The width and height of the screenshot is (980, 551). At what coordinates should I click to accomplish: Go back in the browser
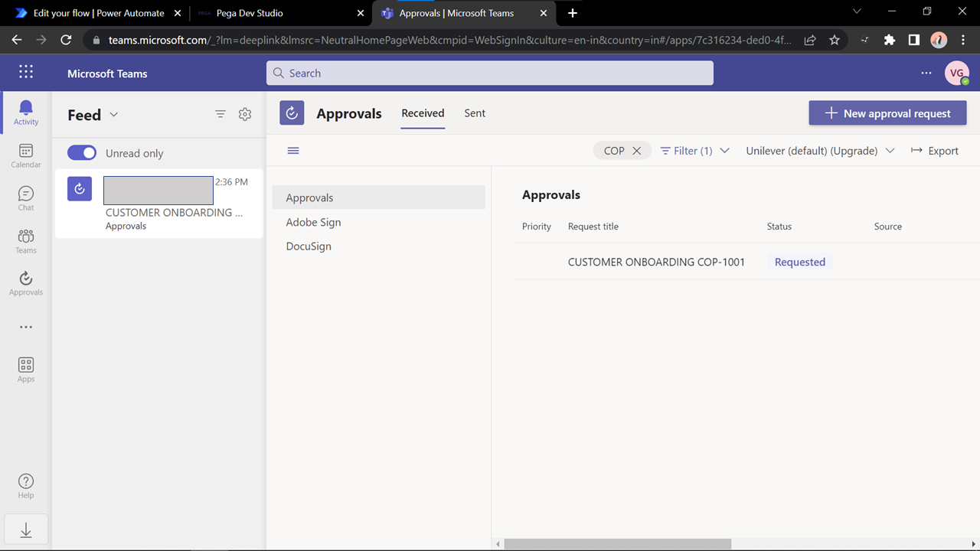coord(17,40)
